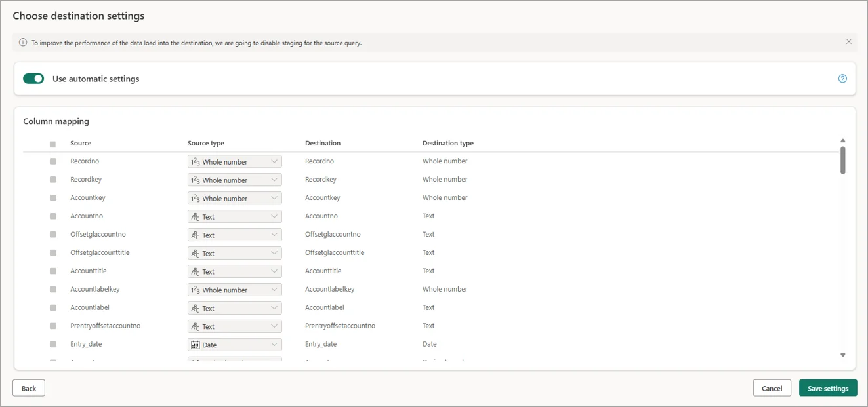The image size is (868, 407).
Task: Click the info icon in the banner
Action: 24,43
